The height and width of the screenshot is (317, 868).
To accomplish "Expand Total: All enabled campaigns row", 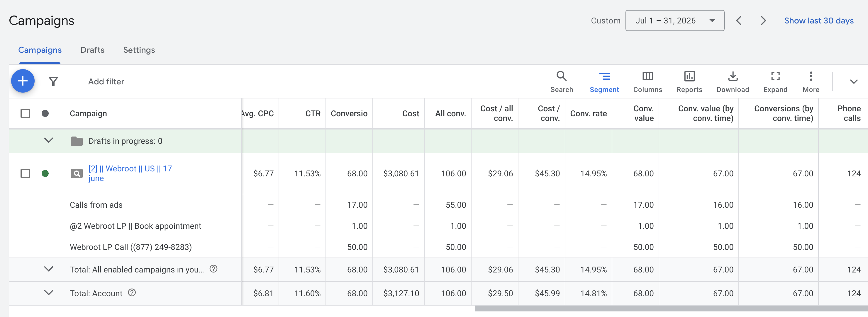I will [49, 269].
